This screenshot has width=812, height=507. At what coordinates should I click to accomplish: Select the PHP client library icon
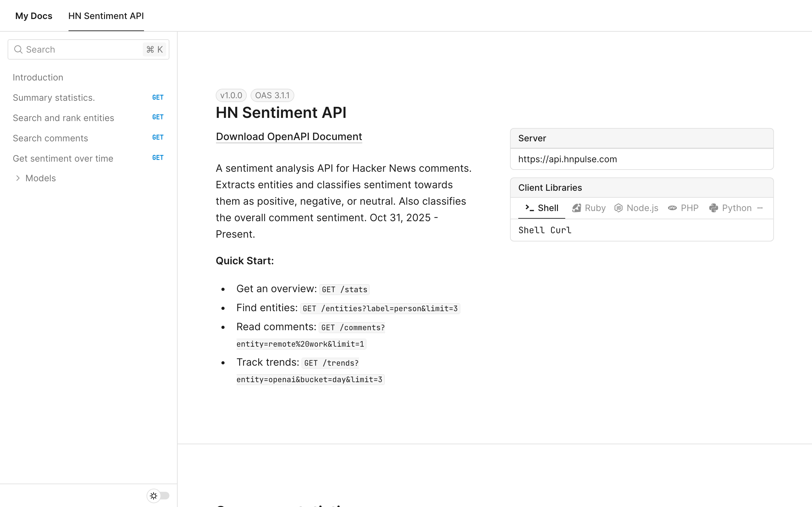coord(672,208)
